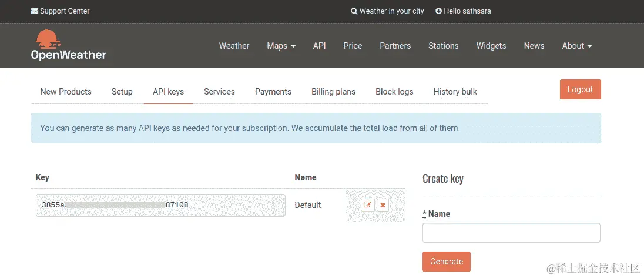Select the API keys tab
This screenshot has height=278, width=644.
click(169, 92)
